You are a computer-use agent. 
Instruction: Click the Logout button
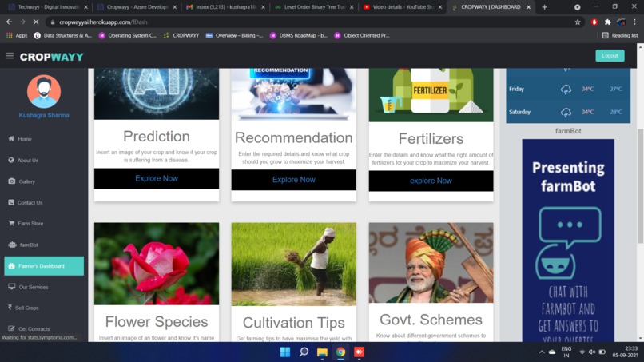pyautogui.click(x=610, y=55)
